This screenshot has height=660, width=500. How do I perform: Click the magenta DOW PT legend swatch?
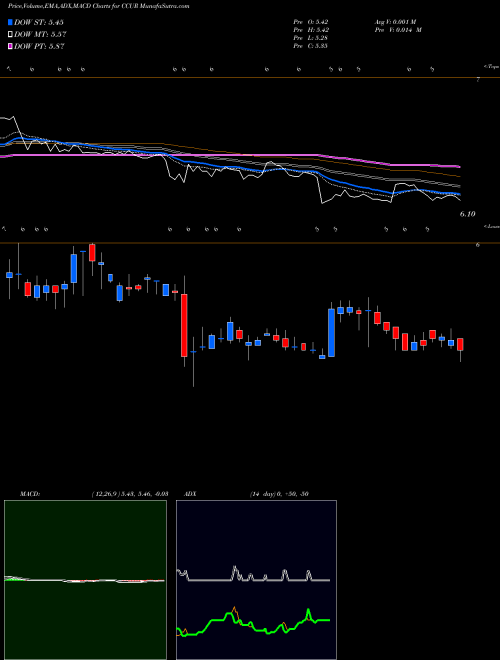(x=10, y=46)
